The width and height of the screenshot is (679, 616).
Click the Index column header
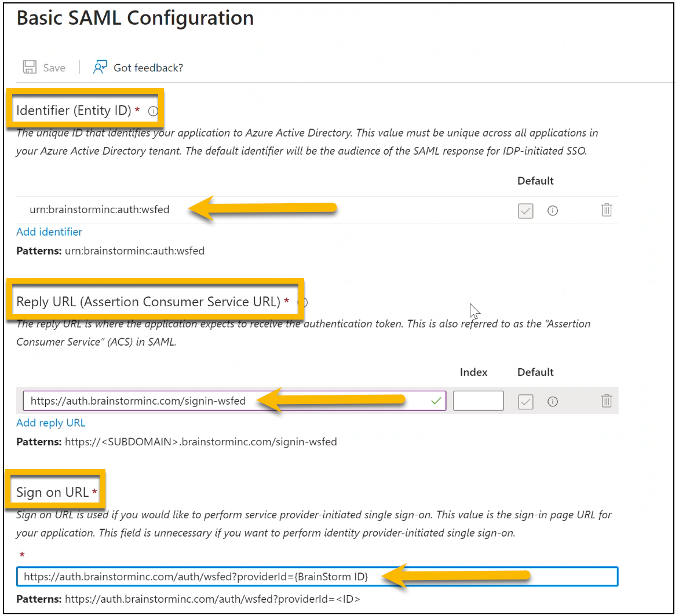pyautogui.click(x=473, y=372)
